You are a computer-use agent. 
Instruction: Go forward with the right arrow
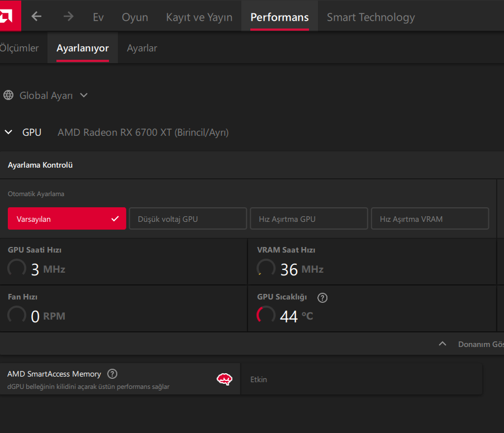click(x=68, y=16)
